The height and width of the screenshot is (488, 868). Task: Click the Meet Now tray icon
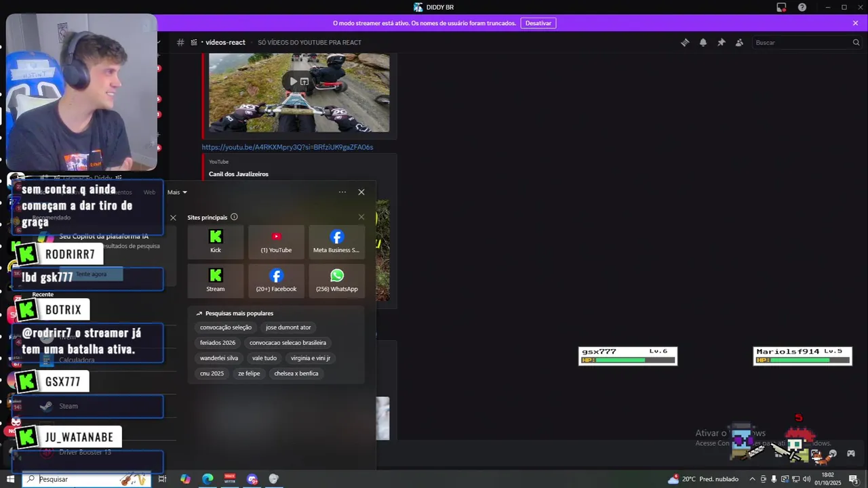click(x=764, y=479)
